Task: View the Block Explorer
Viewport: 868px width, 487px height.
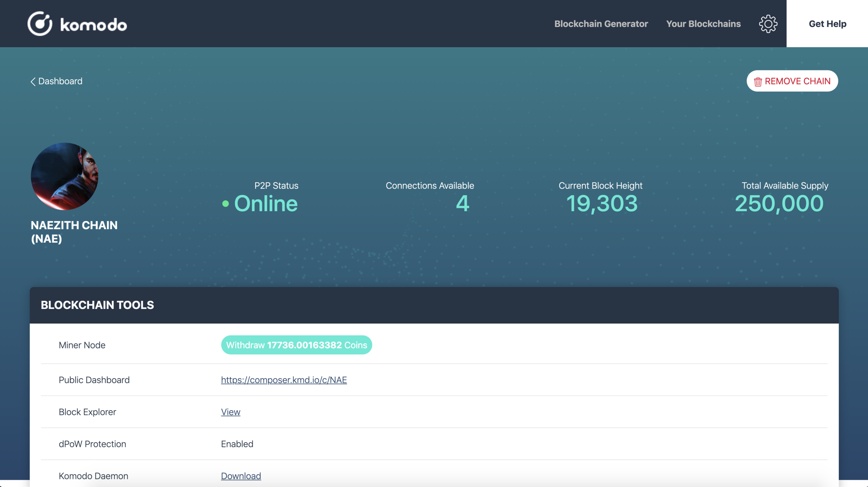Action: point(230,412)
